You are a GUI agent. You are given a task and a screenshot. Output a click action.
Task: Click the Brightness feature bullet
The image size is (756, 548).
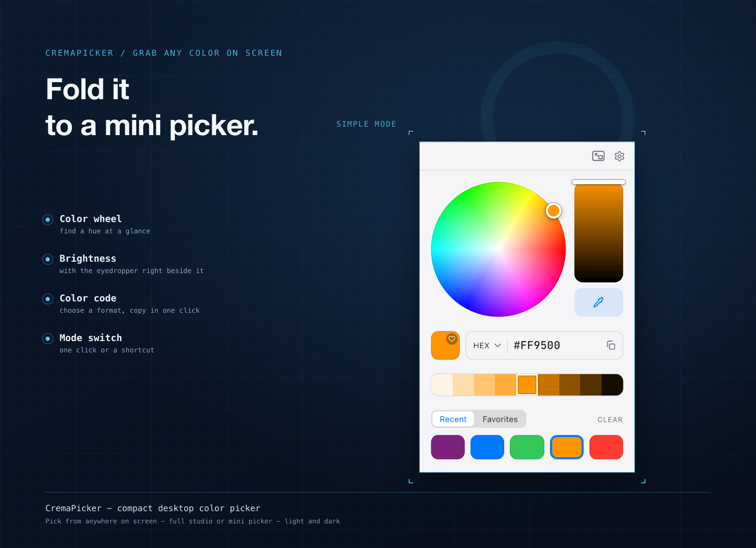coord(48,259)
